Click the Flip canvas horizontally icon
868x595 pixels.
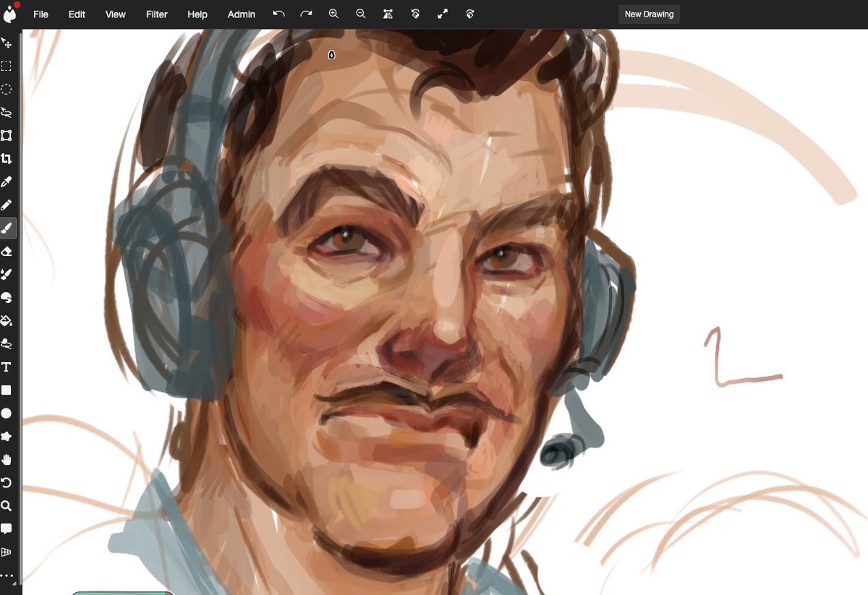click(388, 14)
